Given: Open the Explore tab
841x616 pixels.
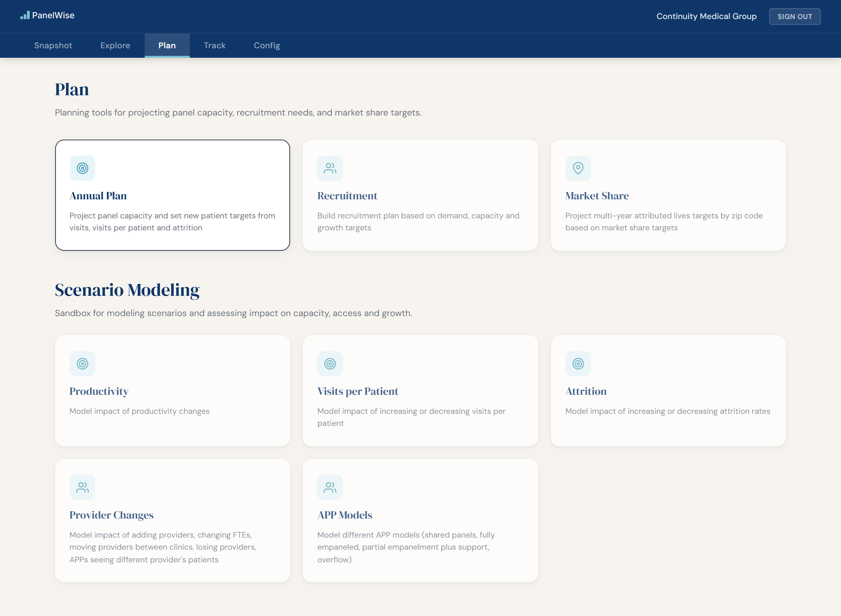Looking at the screenshot, I should [115, 45].
